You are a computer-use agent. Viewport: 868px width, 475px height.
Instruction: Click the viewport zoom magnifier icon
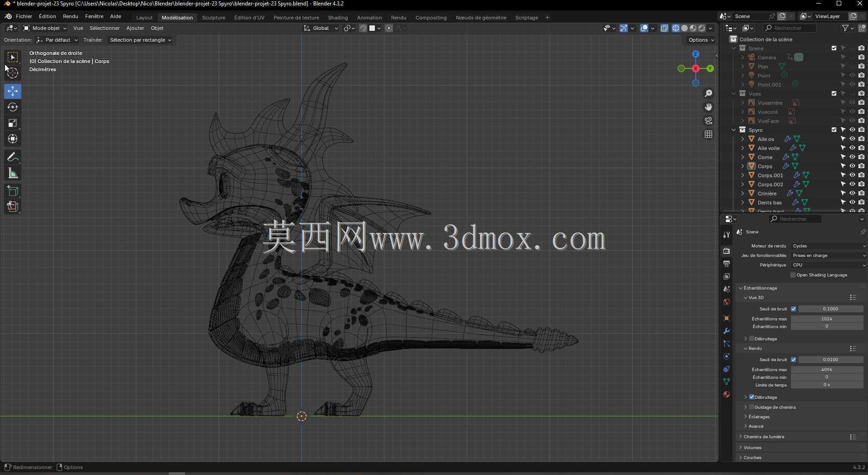[708, 93]
